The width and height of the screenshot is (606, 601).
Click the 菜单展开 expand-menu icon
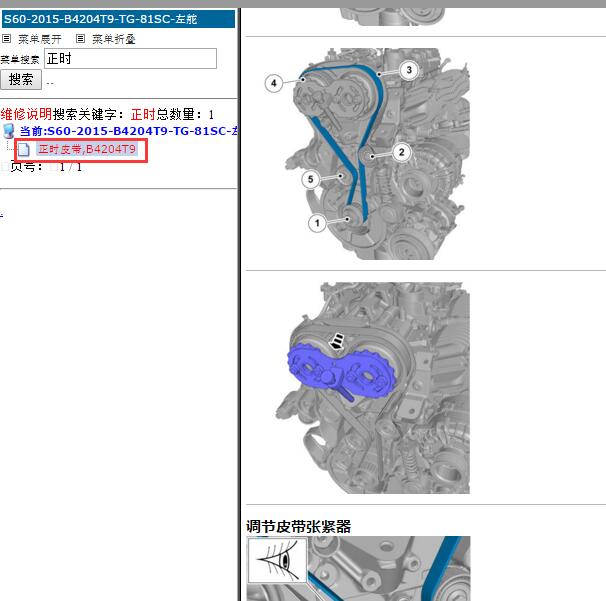click(7, 39)
